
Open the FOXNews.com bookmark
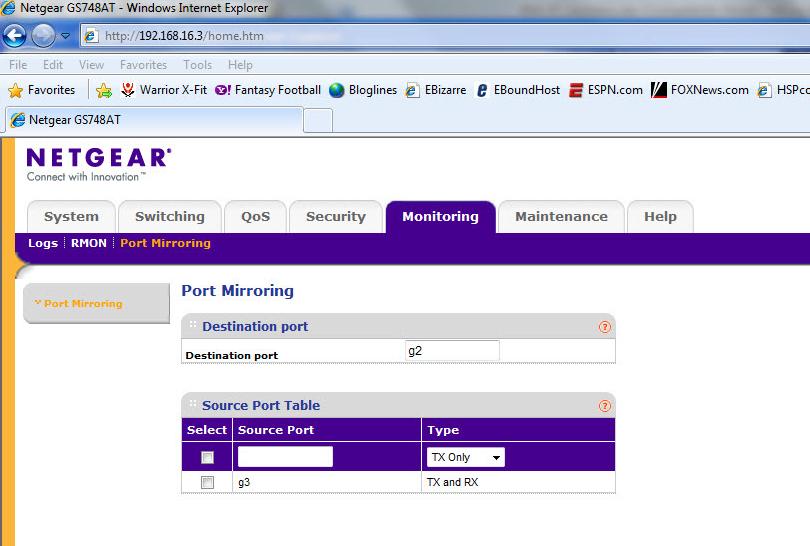coord(700,90)
